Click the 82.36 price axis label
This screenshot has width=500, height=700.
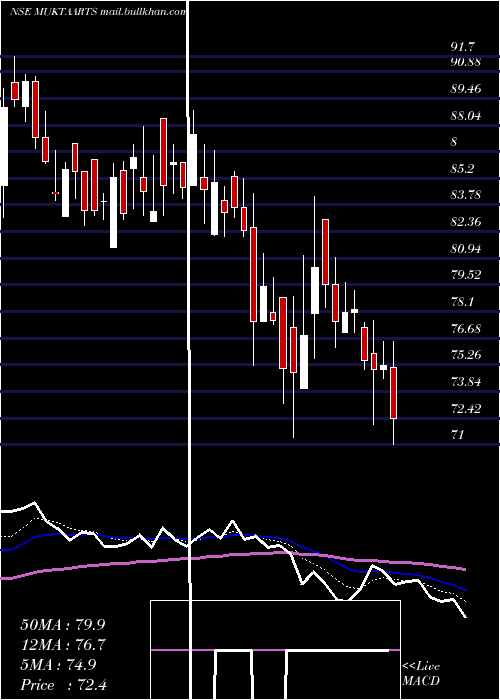point(466,222)
